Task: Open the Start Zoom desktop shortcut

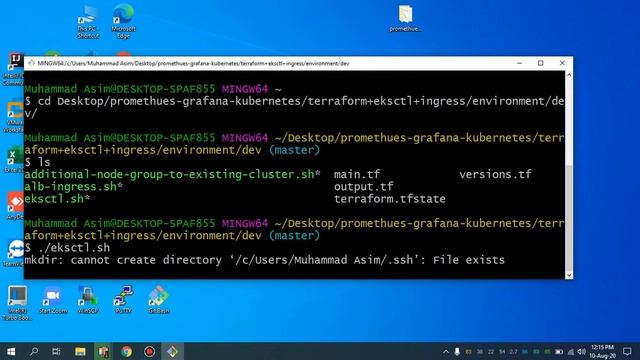Action: coord(53,300)
